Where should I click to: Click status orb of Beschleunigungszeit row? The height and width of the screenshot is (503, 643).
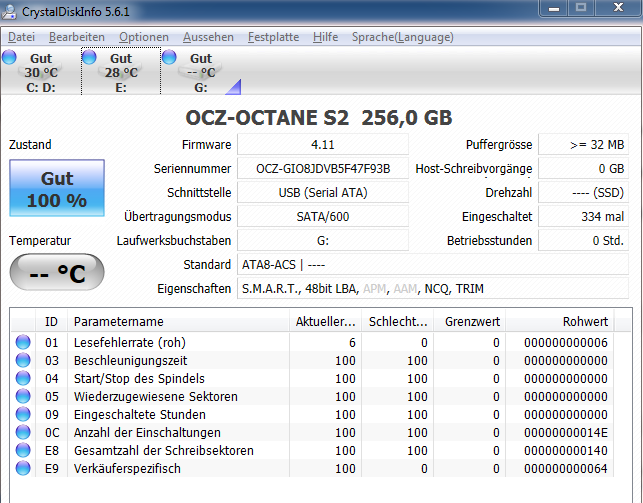click(x=23, y=360)
